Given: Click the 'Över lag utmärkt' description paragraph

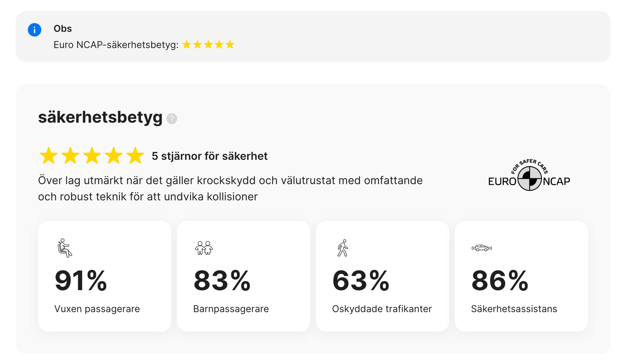Looking at the screenshot, I should click(230, 189).
